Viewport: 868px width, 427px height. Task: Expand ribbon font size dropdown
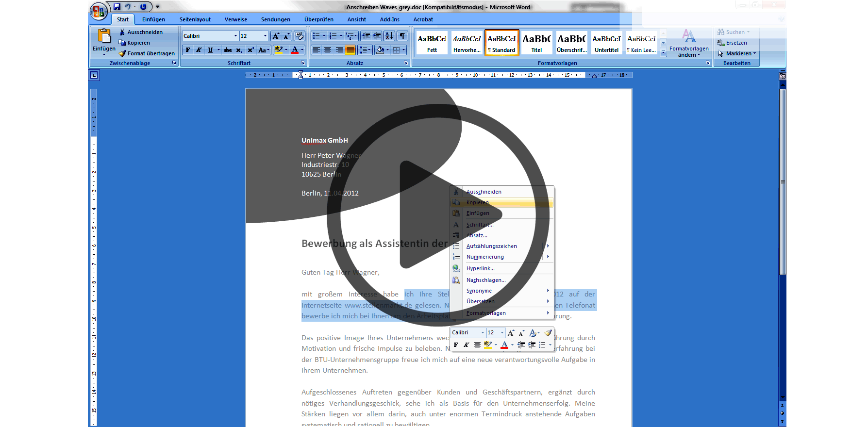265,36
